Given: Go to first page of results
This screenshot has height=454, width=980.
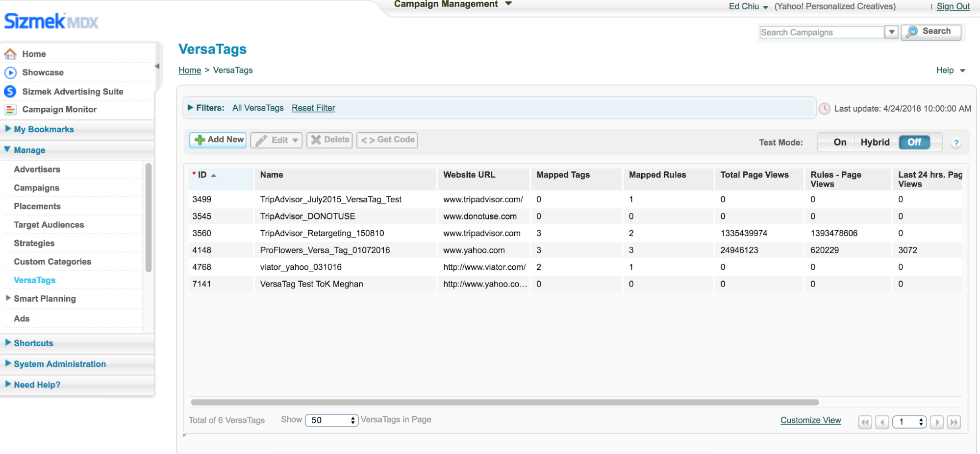Looking at the screenshot, I should [865, 422].
